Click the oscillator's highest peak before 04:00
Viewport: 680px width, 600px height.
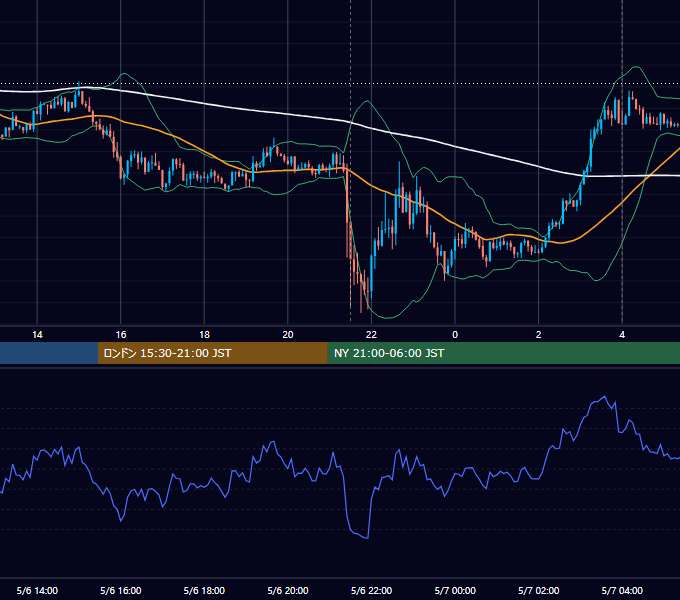(605, 396)
